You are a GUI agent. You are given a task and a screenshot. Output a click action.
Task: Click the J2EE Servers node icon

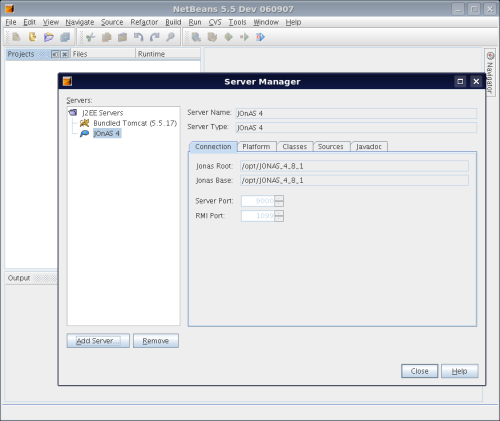(73, 113)
